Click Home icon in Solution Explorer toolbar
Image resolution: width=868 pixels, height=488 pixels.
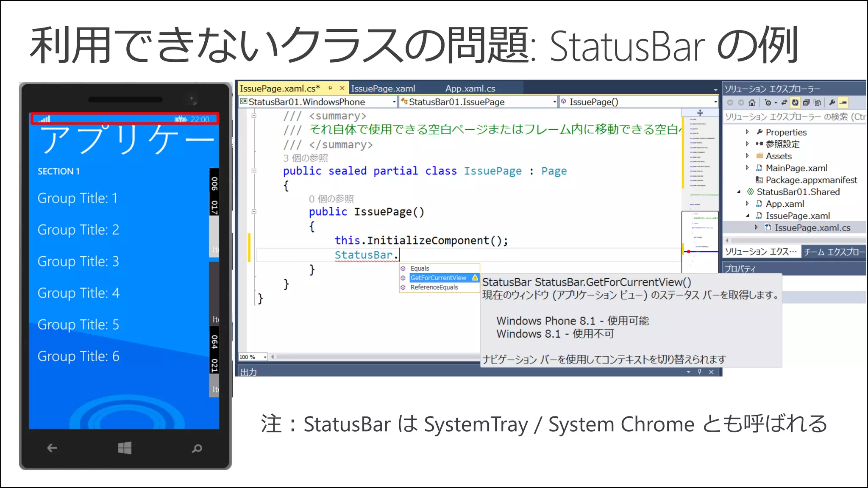point(752,103)
